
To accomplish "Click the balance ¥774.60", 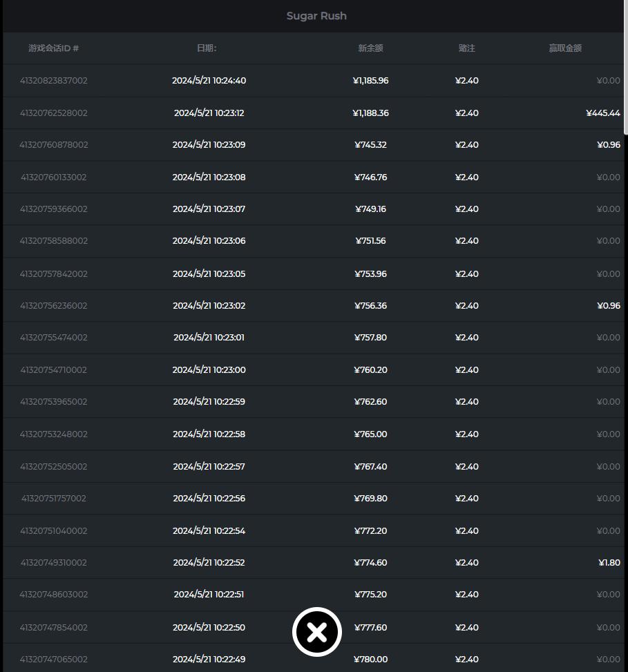I will pos(371,562).
